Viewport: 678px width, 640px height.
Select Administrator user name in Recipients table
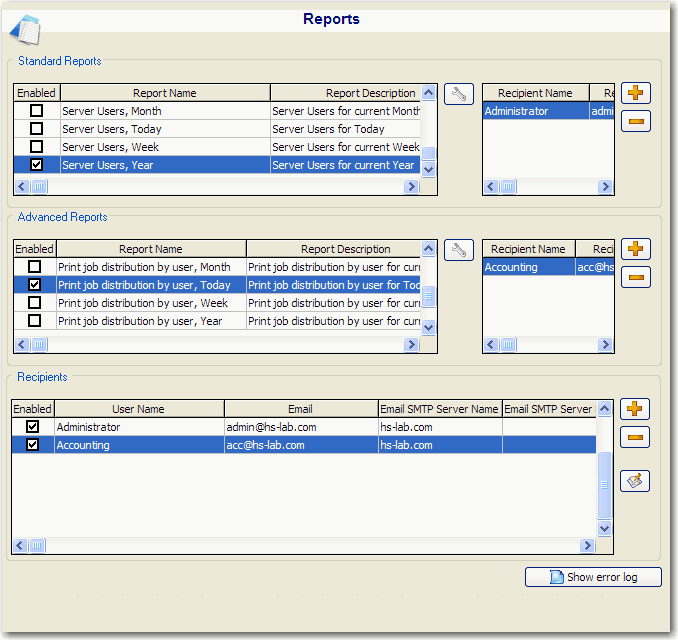[139, 427]
